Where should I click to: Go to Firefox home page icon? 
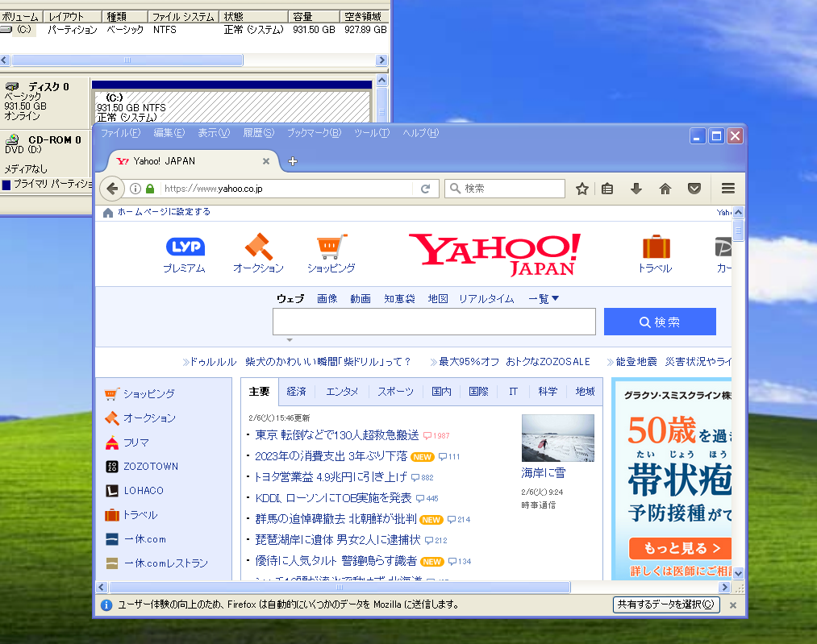click(x=665, y=189)
